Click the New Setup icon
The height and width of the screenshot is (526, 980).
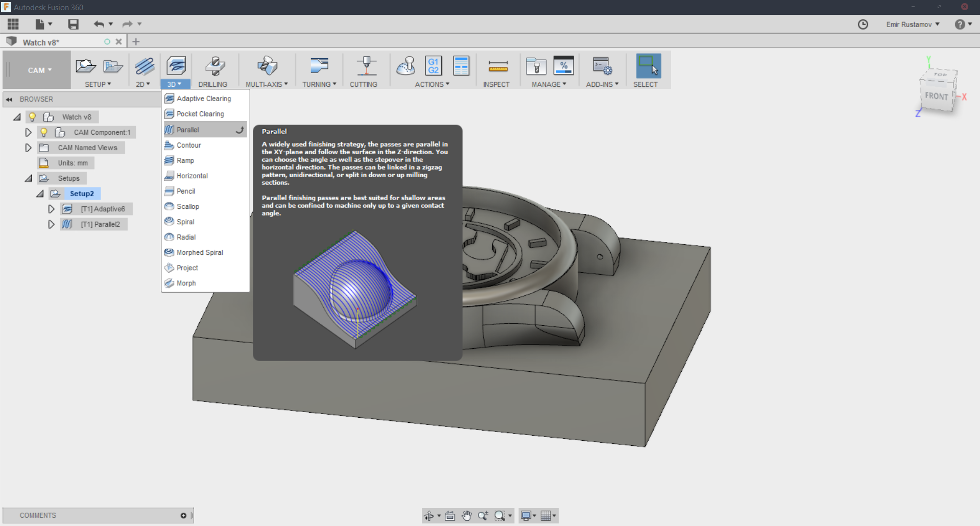(x=85, y=66)
